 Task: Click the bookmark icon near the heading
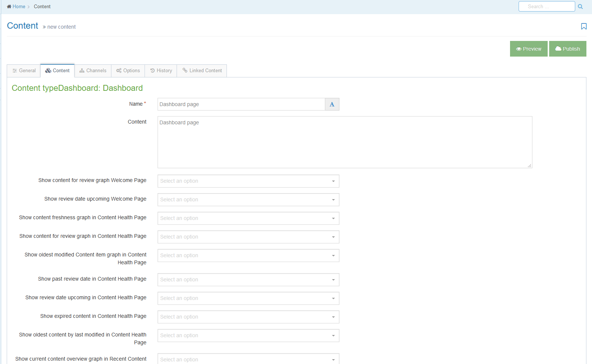pos(584,26)
